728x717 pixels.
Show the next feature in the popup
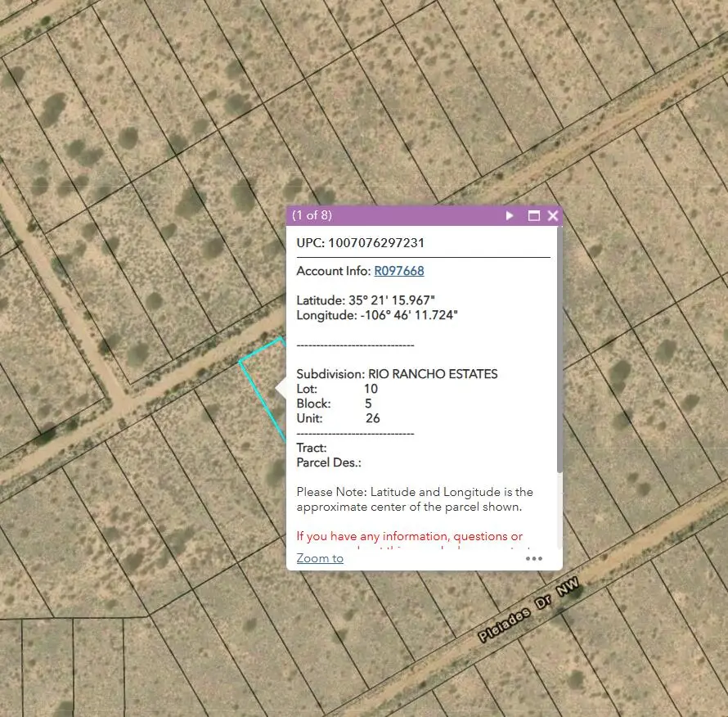coord(510,215)
